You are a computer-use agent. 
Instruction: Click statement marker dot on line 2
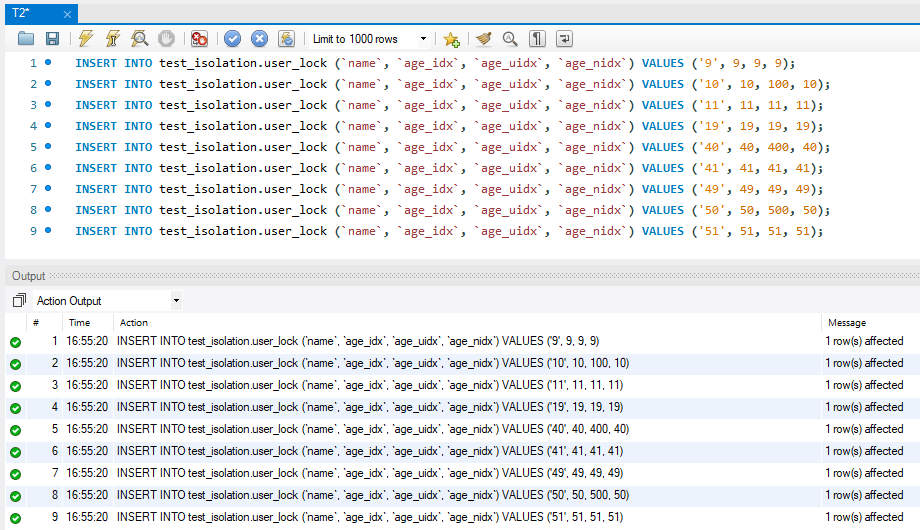pos(48,83)
